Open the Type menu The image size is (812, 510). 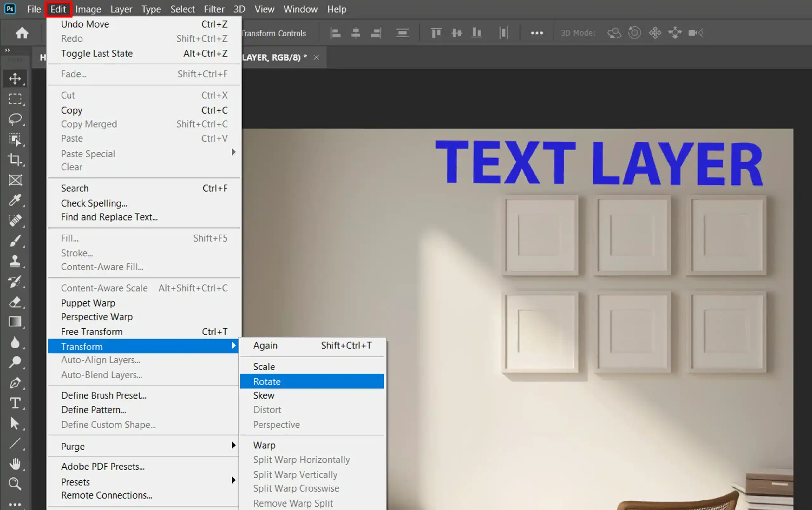click(x=151, y=9)
